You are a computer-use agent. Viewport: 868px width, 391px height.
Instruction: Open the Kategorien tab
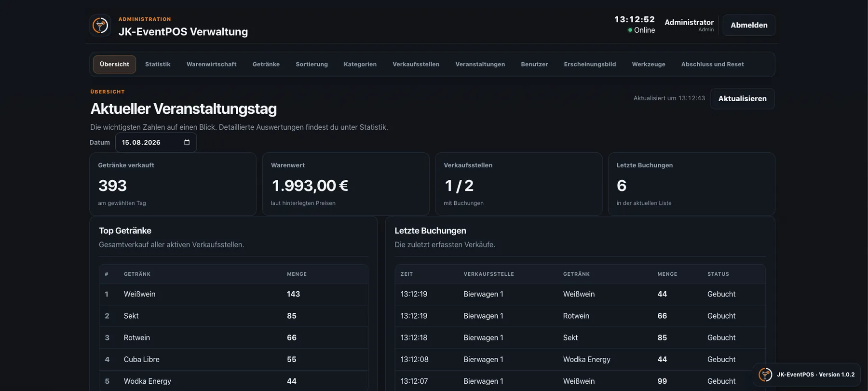coord(360,64)
